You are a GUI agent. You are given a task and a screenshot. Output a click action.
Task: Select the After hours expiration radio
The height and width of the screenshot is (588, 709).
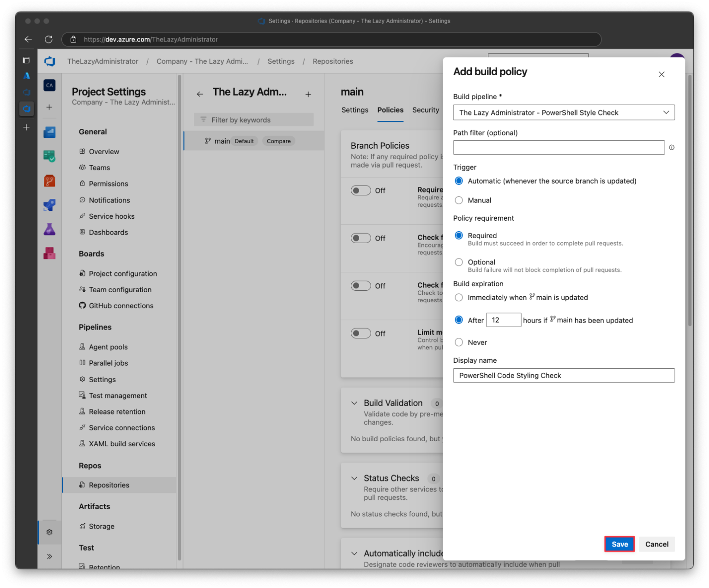[459, 320]
